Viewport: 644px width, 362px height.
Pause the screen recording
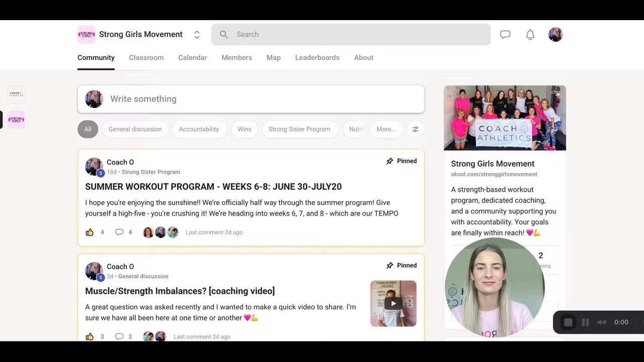point(585,322)
